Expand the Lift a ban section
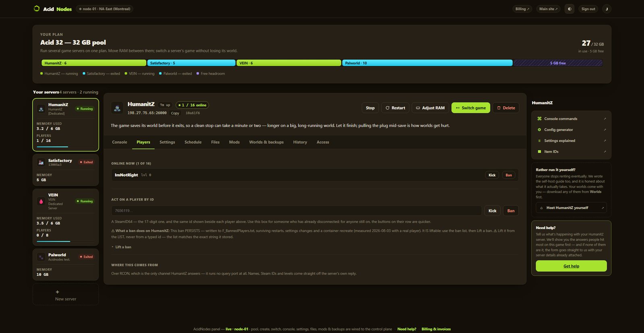 pyautogui.click(x=122, y=247)
